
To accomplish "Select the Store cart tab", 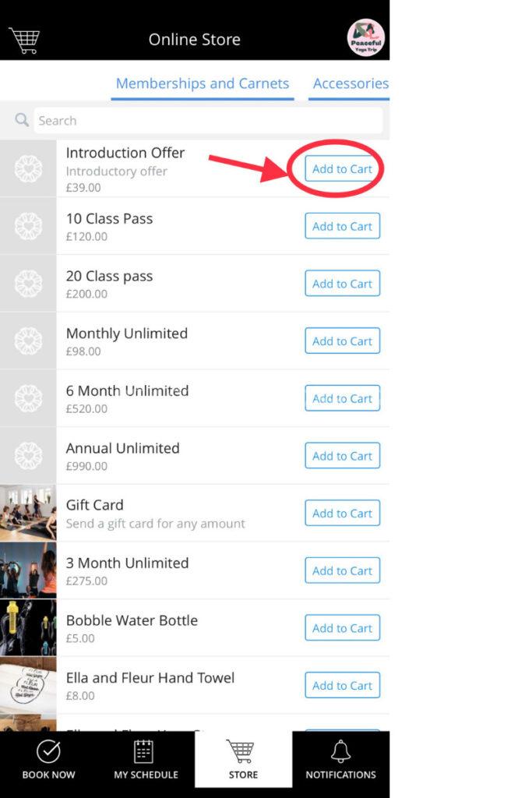I will [243, 759].
